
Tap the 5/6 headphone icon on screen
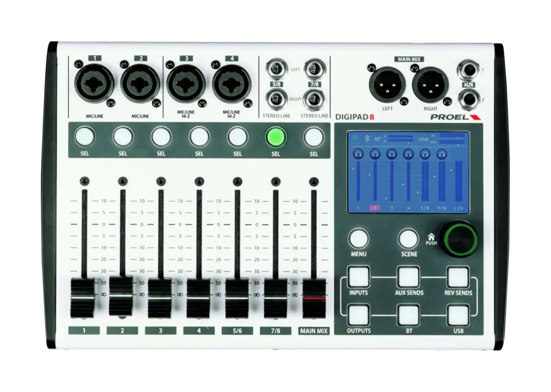point(425,154)
